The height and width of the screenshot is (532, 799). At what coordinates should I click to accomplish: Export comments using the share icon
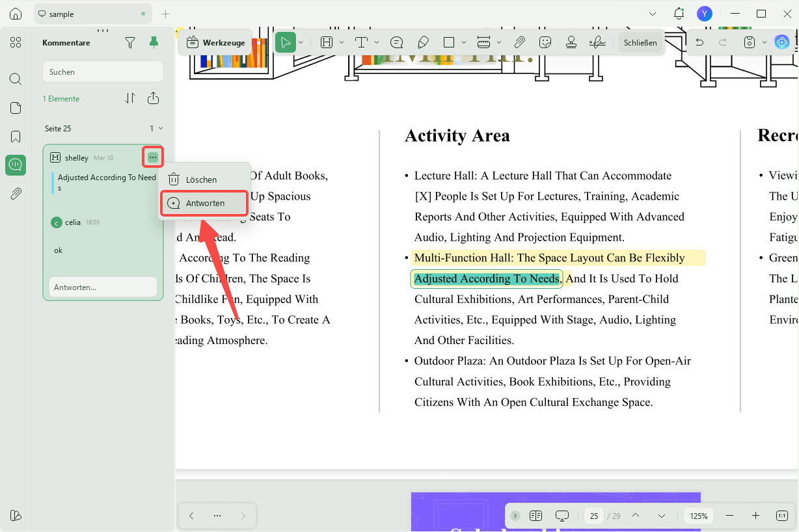(153, 98)
